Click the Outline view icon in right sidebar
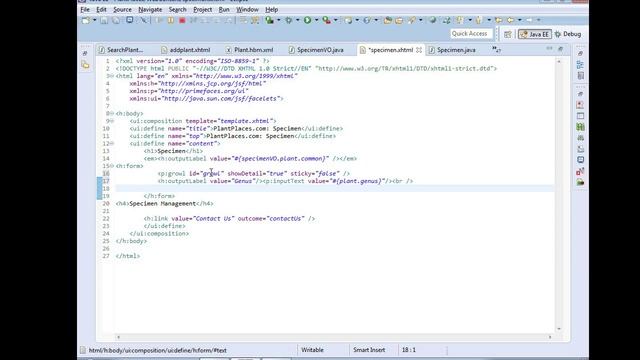 580,64
